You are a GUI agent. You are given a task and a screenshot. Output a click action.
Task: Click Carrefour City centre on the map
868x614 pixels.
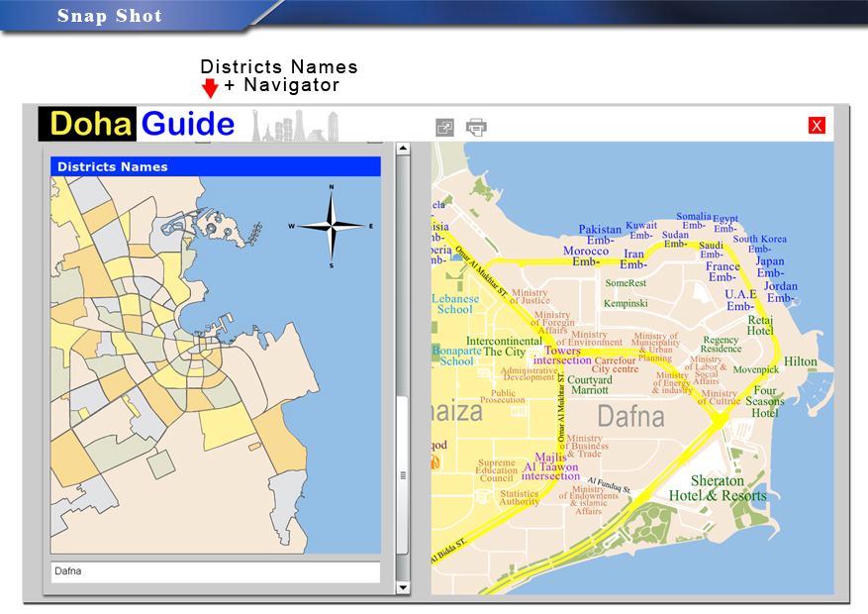[x=615, y=364]
